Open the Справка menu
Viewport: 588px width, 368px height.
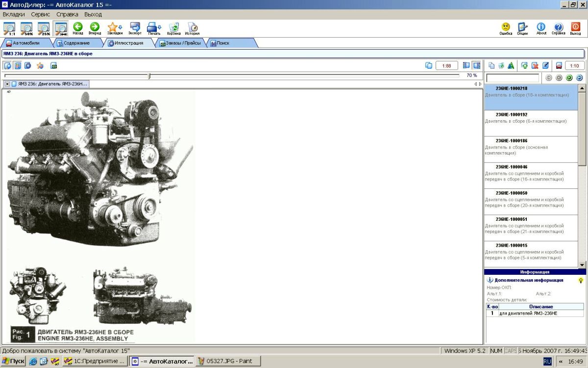point(67,15)
